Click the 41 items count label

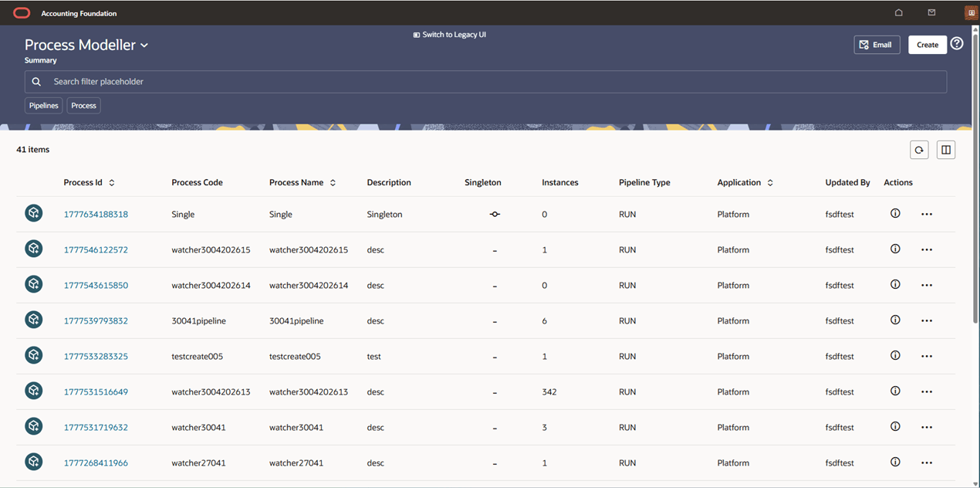(32, 150)
